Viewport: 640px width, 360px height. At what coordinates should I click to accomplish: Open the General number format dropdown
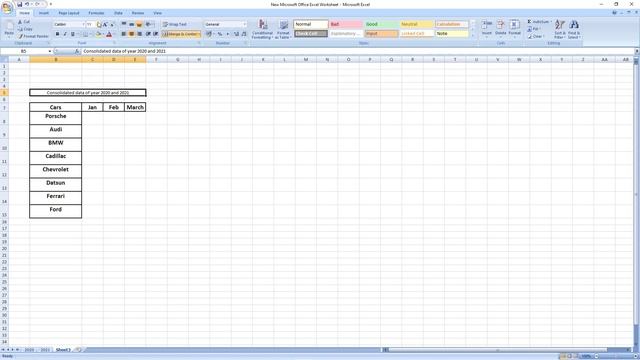[x=244, y=24]
